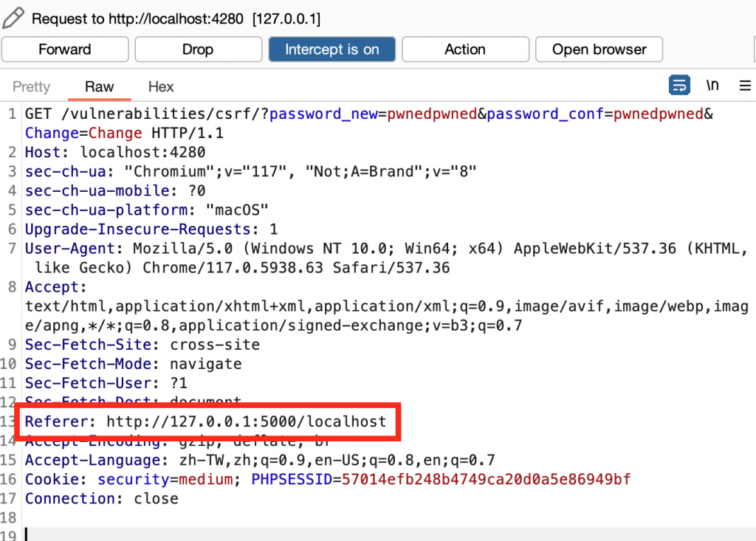The height and width of the screenshot is (541, 756).
Task: Click the Chrome/117.0.5938.63 Safari text line
Action: [242, 268]
